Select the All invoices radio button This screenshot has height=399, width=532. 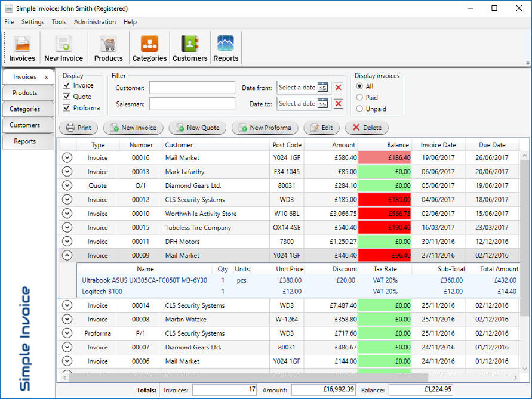click(x=359, y=86)
